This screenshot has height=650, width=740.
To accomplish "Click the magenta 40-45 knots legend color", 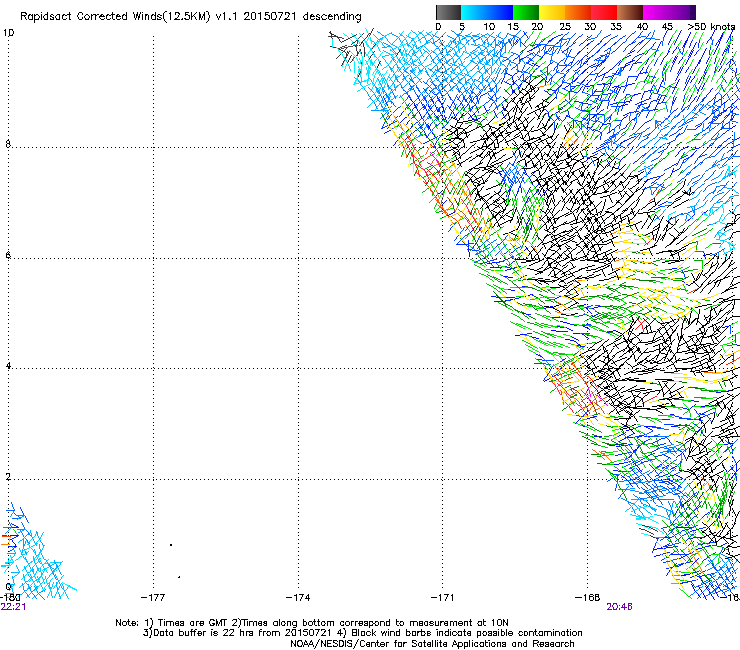I will pos(656,12).
